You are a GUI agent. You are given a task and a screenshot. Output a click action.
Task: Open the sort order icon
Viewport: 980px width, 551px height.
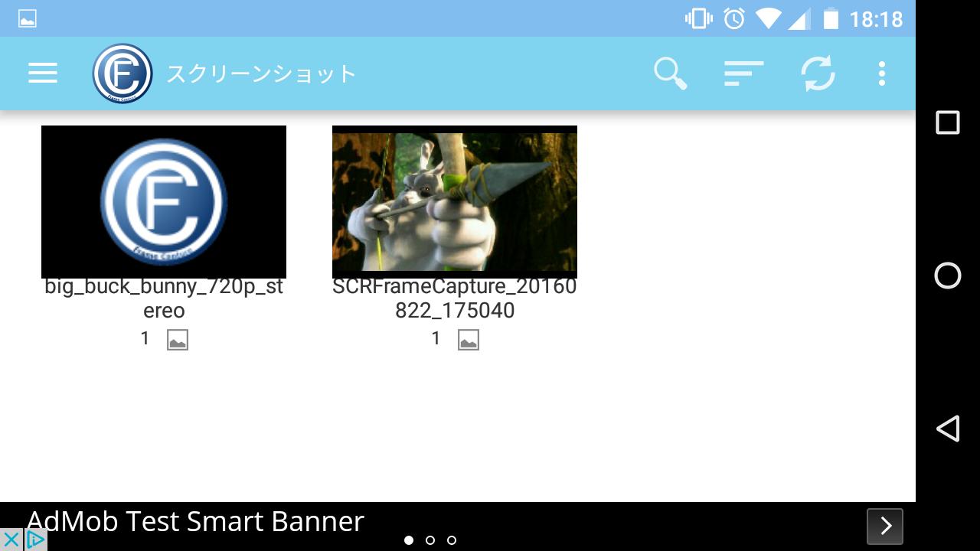point(743,73)
